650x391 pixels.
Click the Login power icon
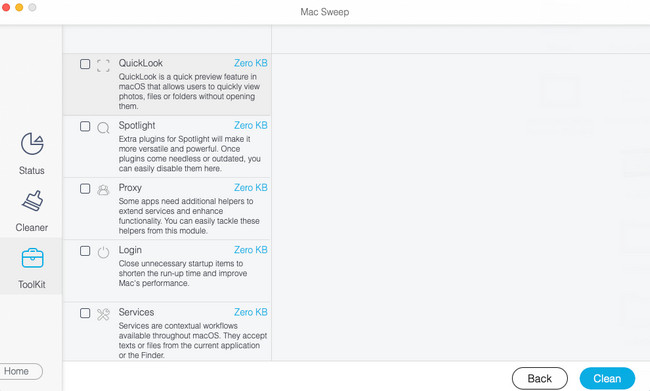(x=103, y=252)
